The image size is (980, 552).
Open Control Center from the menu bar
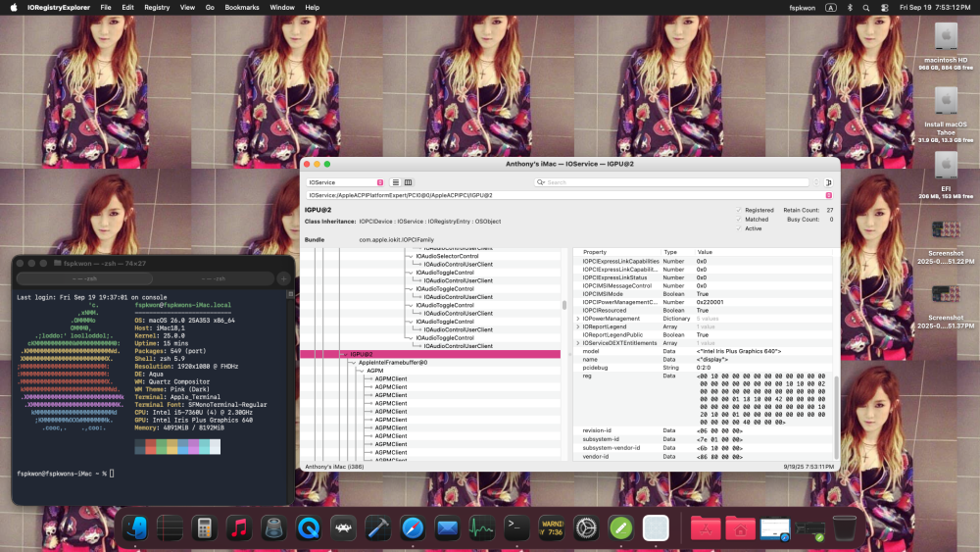(884, 8)
